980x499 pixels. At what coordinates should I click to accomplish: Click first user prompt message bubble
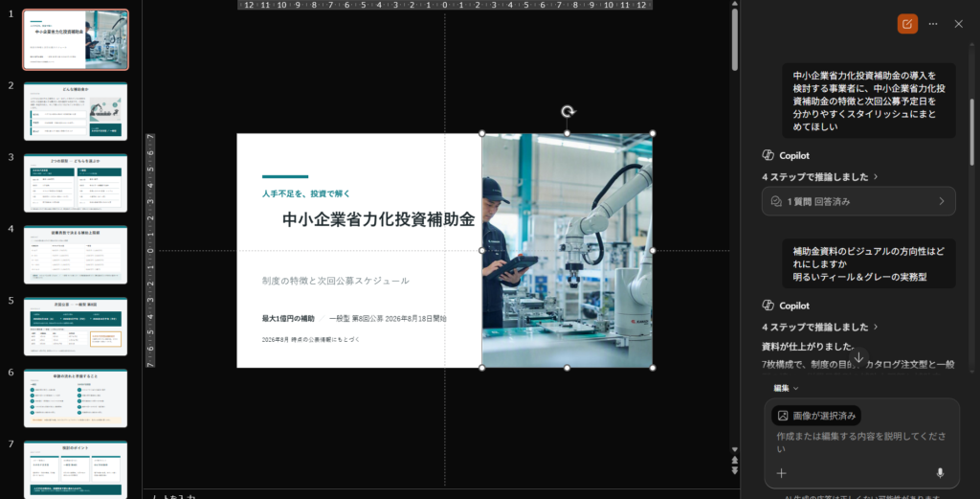pyautogui.click(x=869, y=101)
